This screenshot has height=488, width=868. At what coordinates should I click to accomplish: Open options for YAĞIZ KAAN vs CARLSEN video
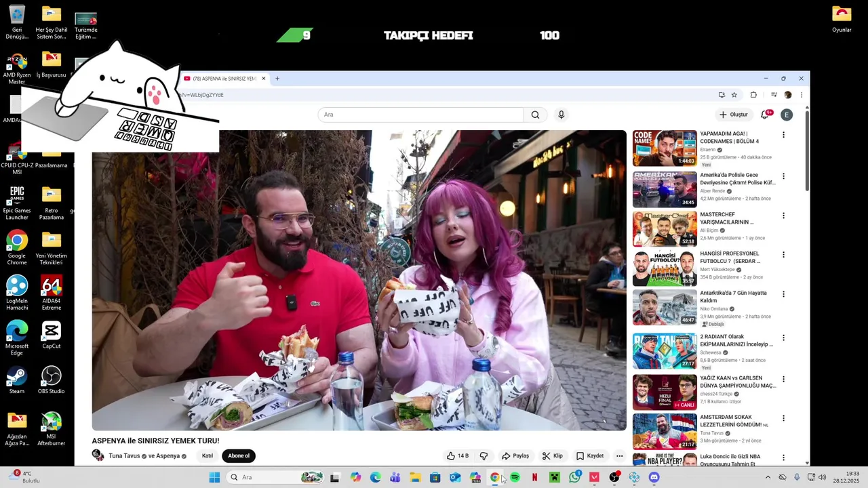click(783, 379)
